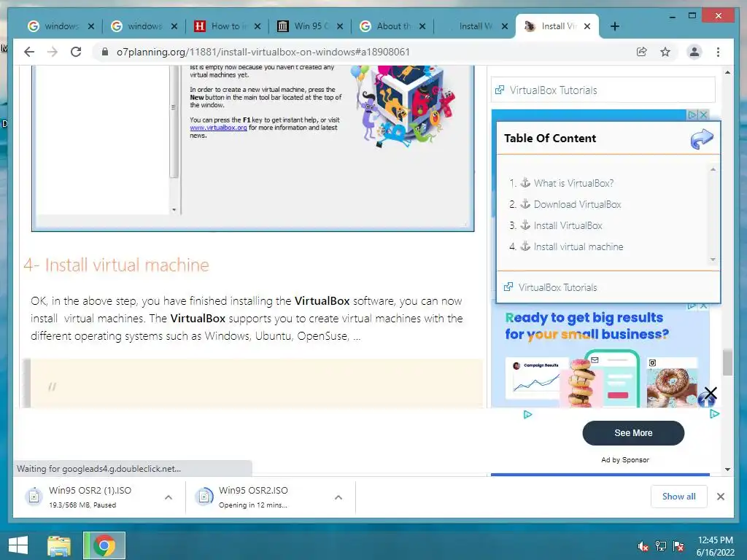The width and height of the screenshot is (747, 560).
Task: Click the page scrollbar thumb
Action: coord(727,362)
